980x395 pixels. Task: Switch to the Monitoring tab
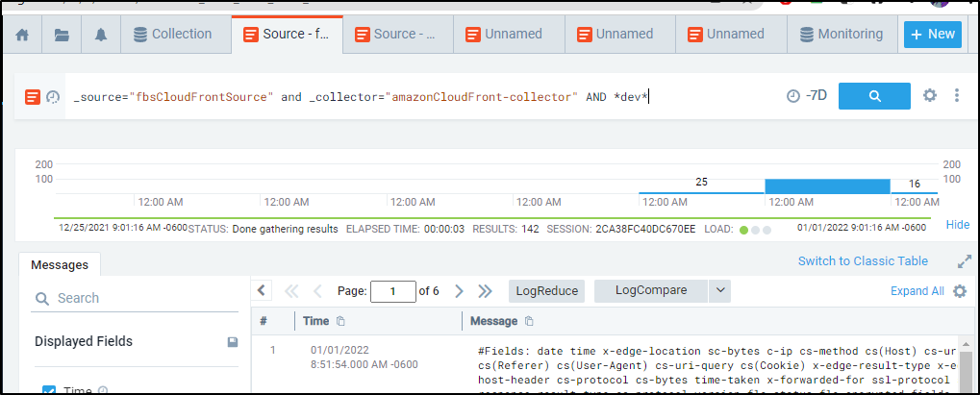point(842,35)
